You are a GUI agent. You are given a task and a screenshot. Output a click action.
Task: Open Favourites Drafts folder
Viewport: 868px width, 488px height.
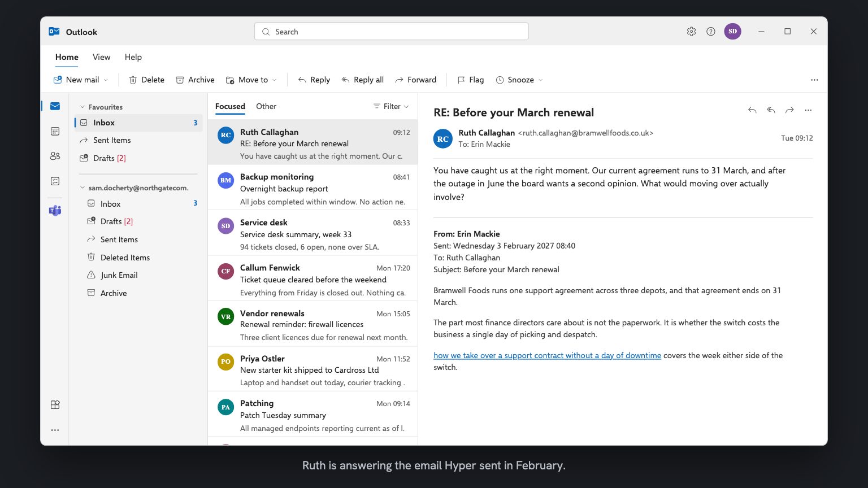tap(138, 158)
